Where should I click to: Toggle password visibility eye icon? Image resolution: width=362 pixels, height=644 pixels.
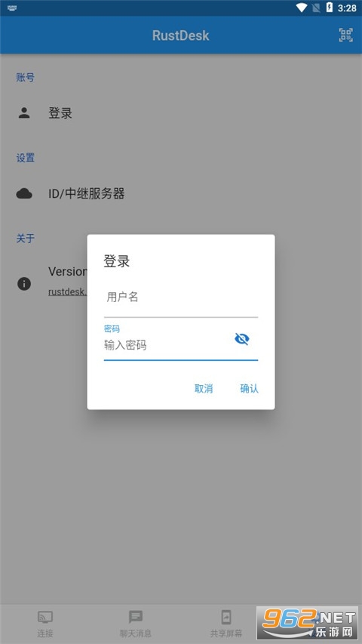click(242, 339)
